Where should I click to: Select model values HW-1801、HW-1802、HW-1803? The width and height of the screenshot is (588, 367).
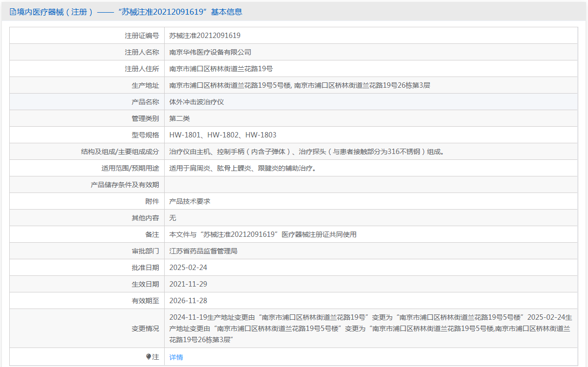pyautogui.click(x=223, y=135)
